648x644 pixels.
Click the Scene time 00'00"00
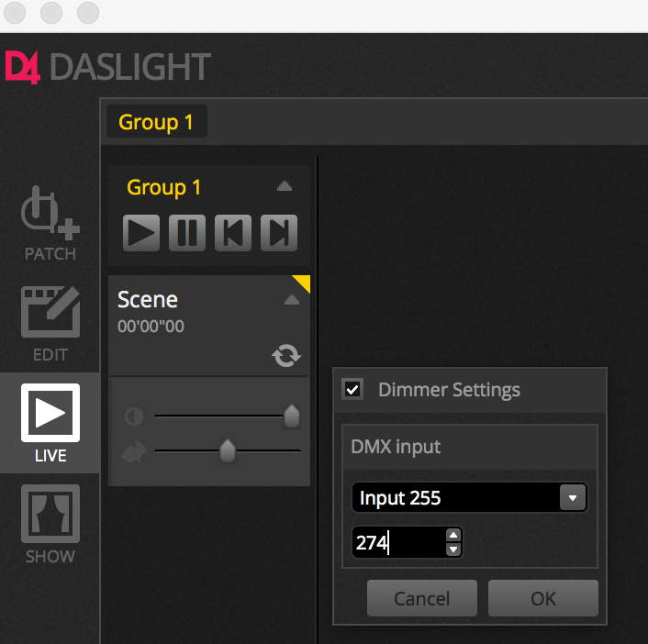click(x=151, y=327)
